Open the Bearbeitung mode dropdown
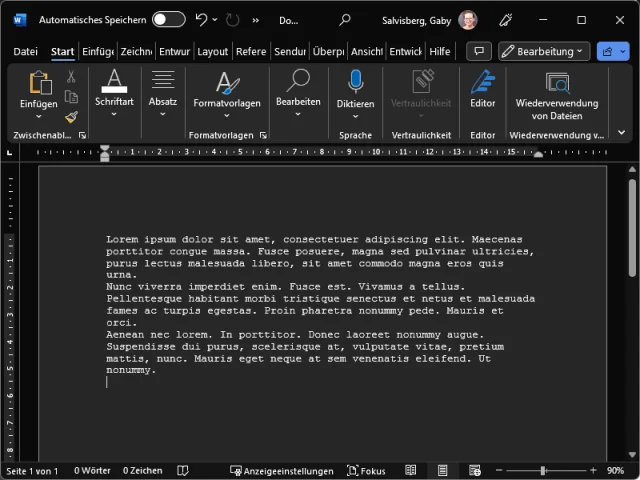 [x=543, y=51]
